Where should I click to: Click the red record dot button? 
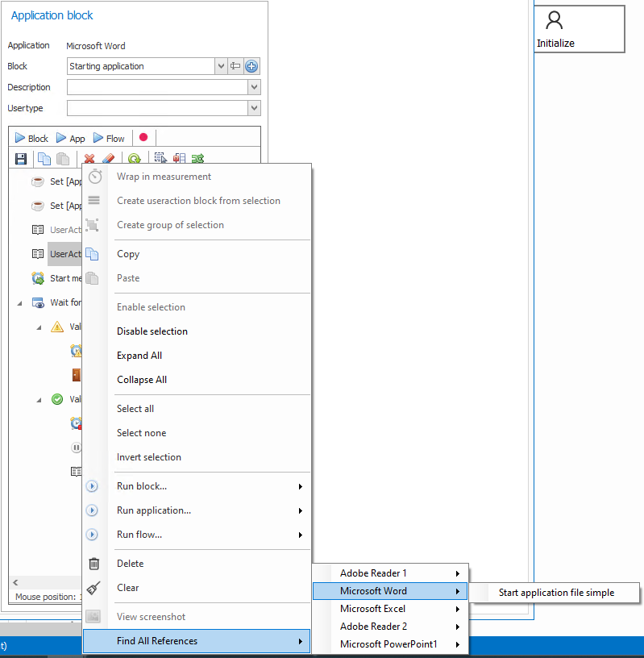[143, 138]
